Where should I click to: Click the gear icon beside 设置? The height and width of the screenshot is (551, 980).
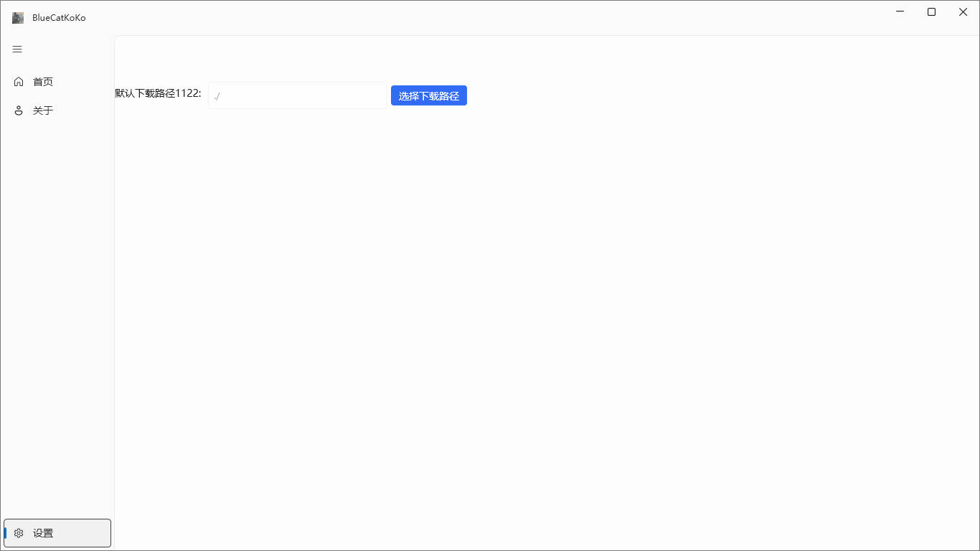19,533
